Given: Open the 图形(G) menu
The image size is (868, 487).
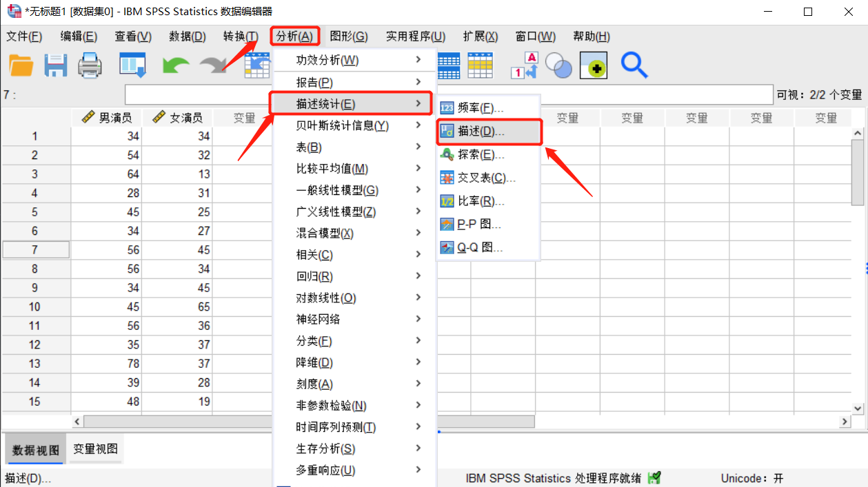Looking at the screenshot, I should tap(350, 36).
